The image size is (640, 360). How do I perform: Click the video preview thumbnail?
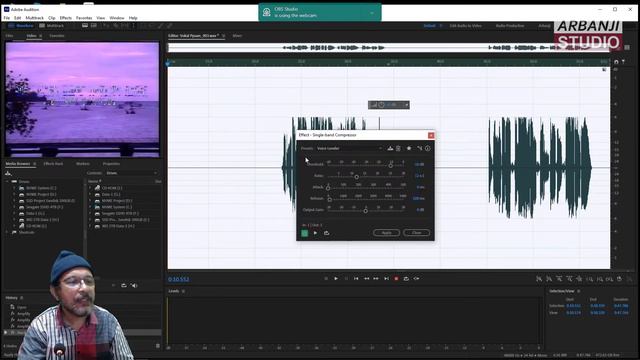click(82, 99)
